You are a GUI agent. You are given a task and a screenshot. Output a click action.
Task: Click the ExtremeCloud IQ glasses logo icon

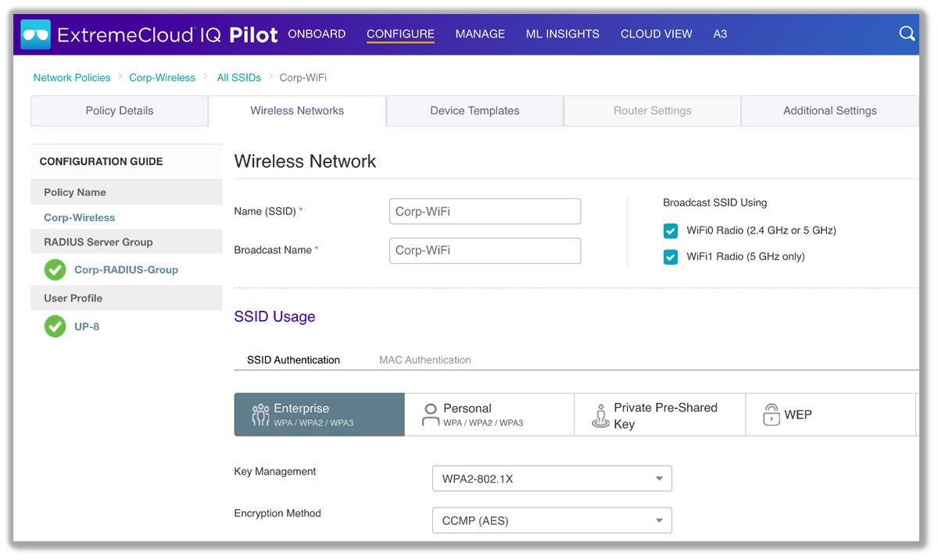pos(36,34)
